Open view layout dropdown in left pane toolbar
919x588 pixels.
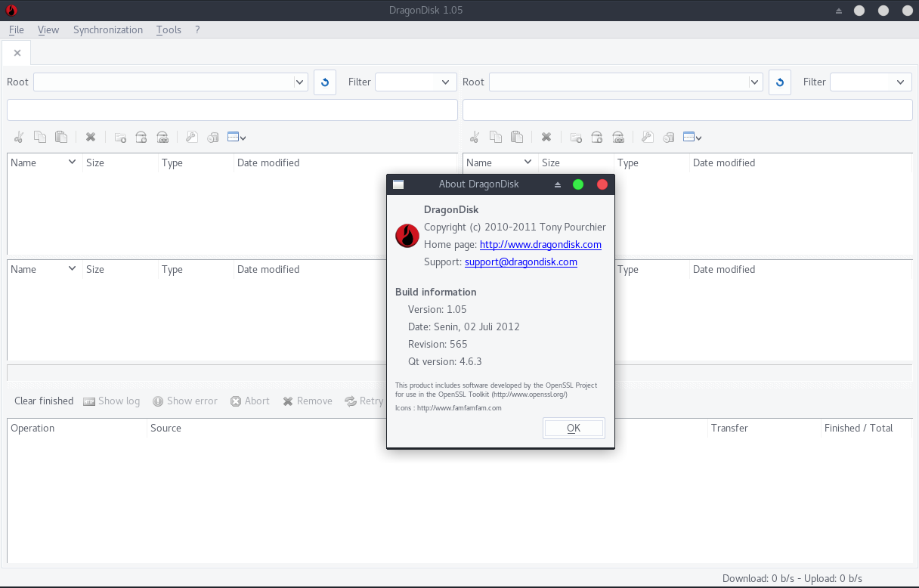237,137
